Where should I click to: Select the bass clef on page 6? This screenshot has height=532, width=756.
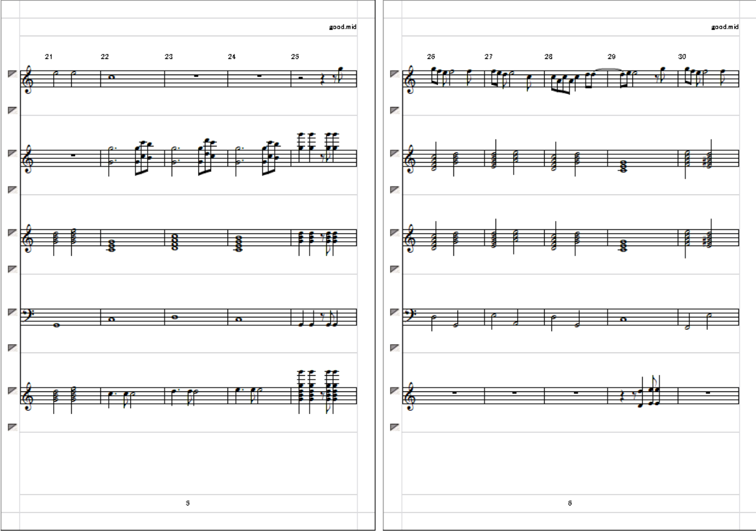[x=409, y=316]
